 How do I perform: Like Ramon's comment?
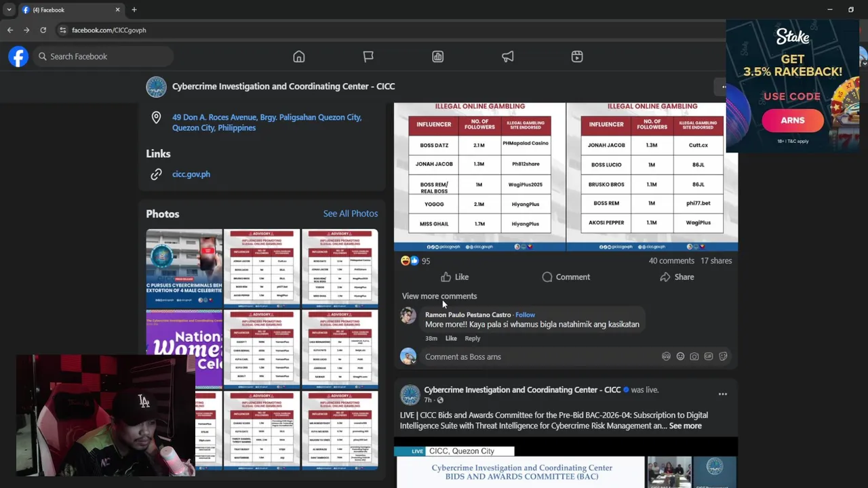coord(451,338)
